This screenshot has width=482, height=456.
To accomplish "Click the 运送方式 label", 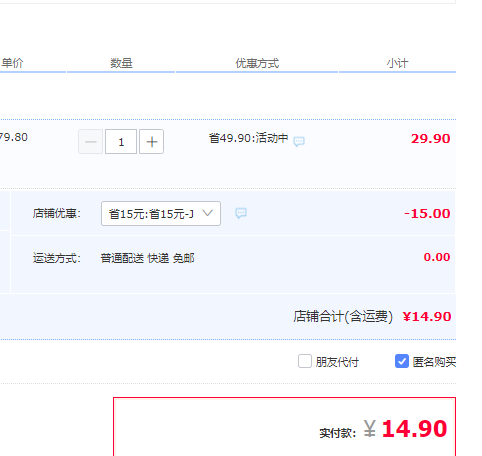I will [x=57, y=258].
